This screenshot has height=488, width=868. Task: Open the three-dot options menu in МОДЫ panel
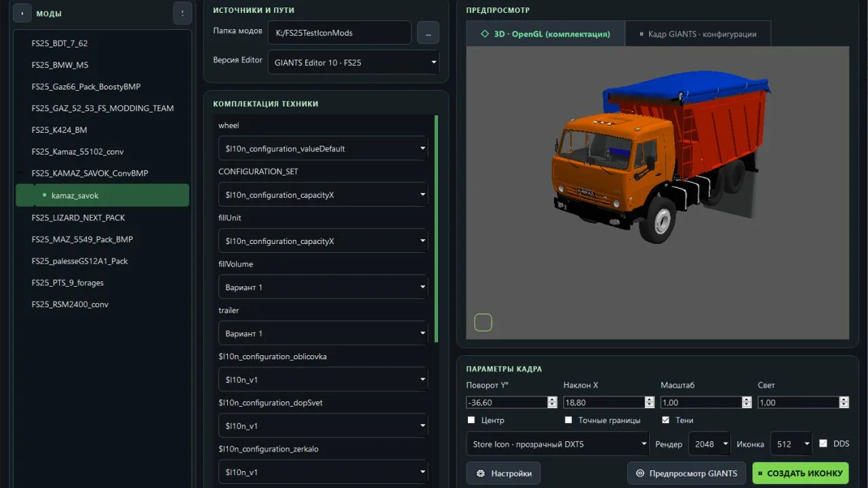click(182, 13)
